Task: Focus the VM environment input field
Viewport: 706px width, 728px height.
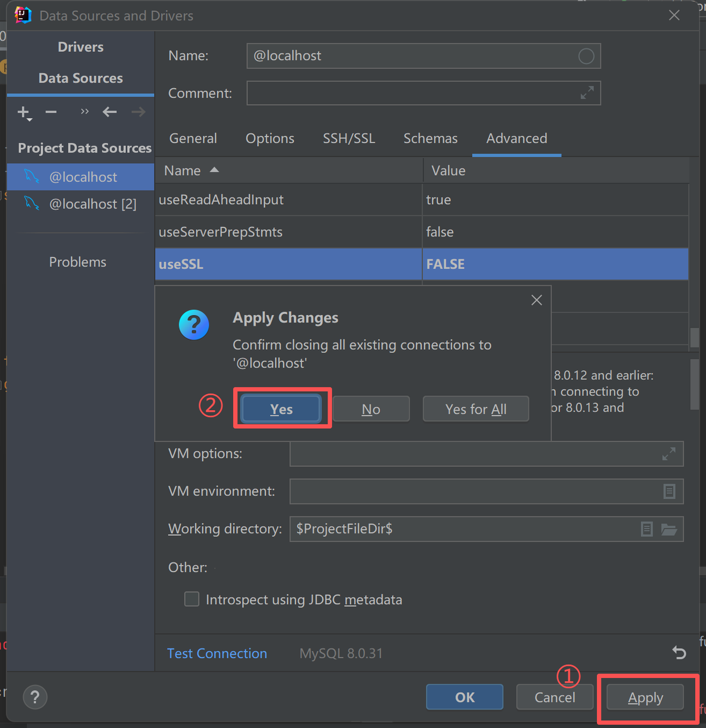Action: (x=487, y=491)
